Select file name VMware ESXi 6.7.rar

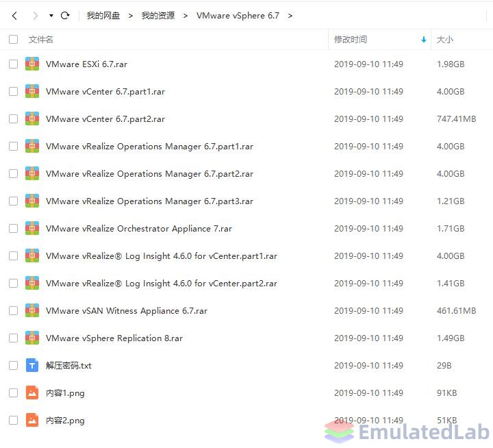(86, 64)
